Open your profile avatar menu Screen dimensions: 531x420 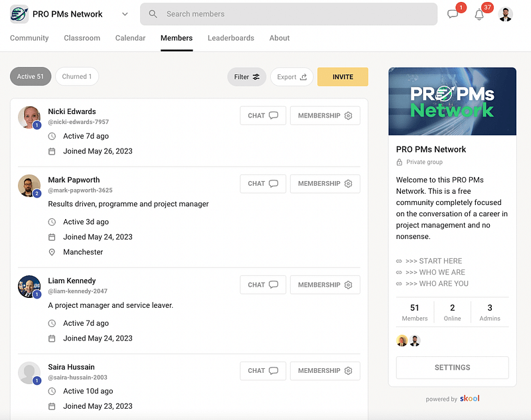(506, 14)
